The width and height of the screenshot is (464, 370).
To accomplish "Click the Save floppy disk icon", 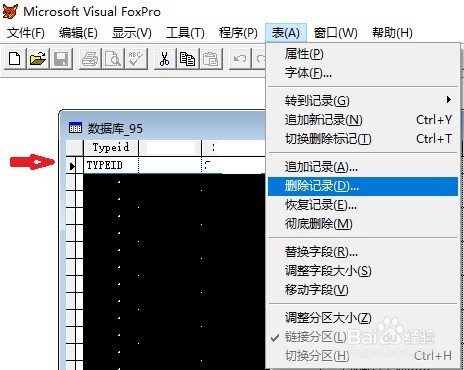I will pyautogui.click(x=61, y=59).
